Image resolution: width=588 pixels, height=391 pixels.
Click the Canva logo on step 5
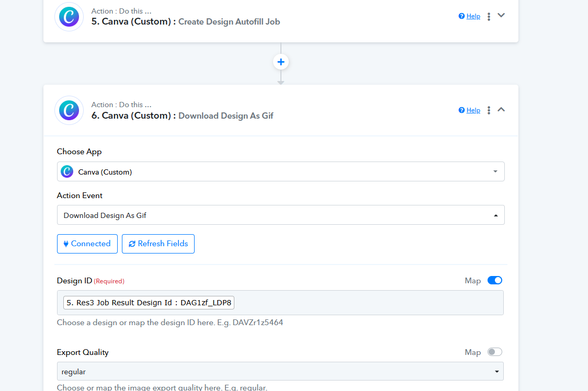pos(69,17)
